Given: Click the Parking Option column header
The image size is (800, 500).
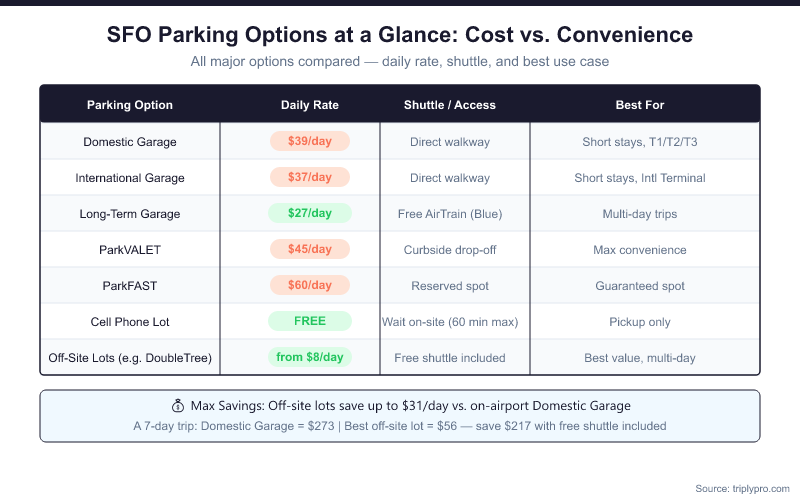Looking at the screenshot, I should pyautogui.click(x=130, y=105).
